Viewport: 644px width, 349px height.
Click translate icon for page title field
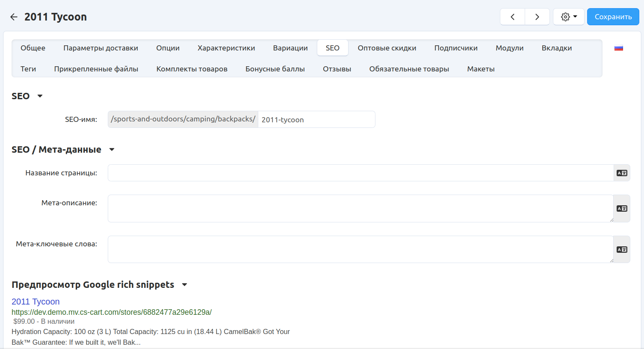point(622,173)
